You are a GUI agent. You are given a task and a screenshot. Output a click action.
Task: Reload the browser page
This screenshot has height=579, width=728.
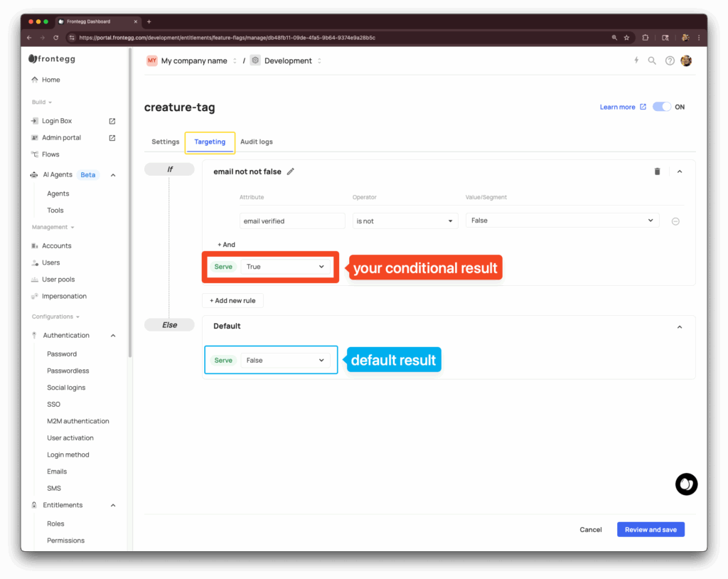click(55, 38)
